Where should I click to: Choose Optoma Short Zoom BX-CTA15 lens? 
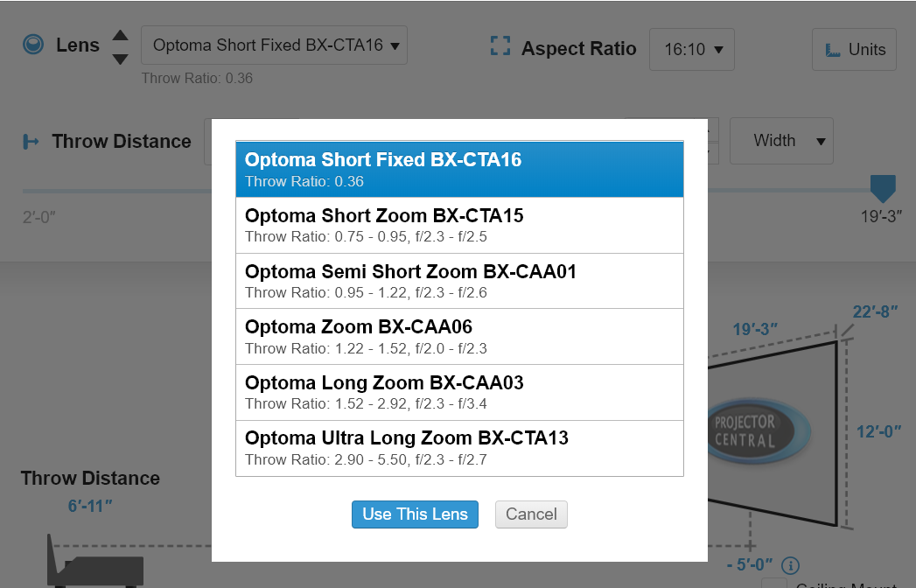tap(459, 225)
